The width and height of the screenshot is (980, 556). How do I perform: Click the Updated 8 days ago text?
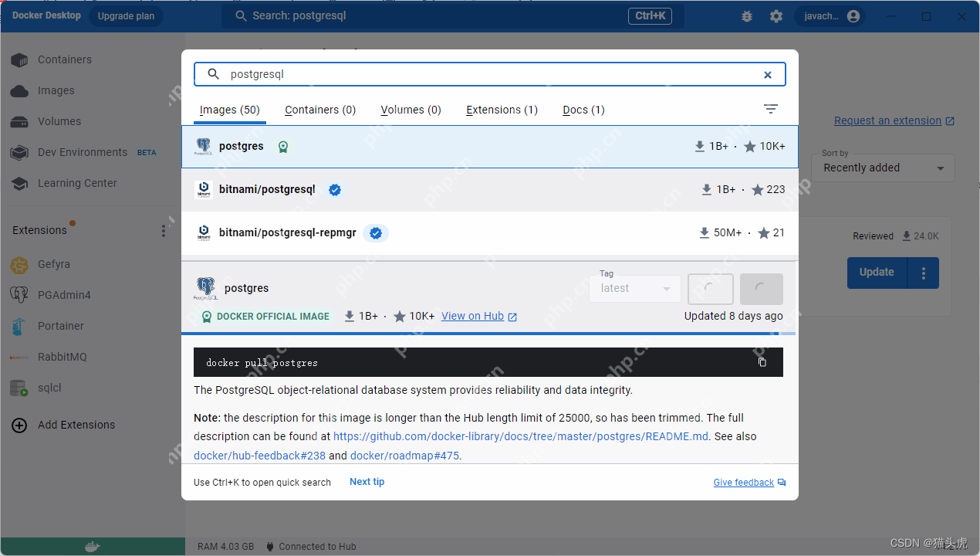tap(734, 316)
